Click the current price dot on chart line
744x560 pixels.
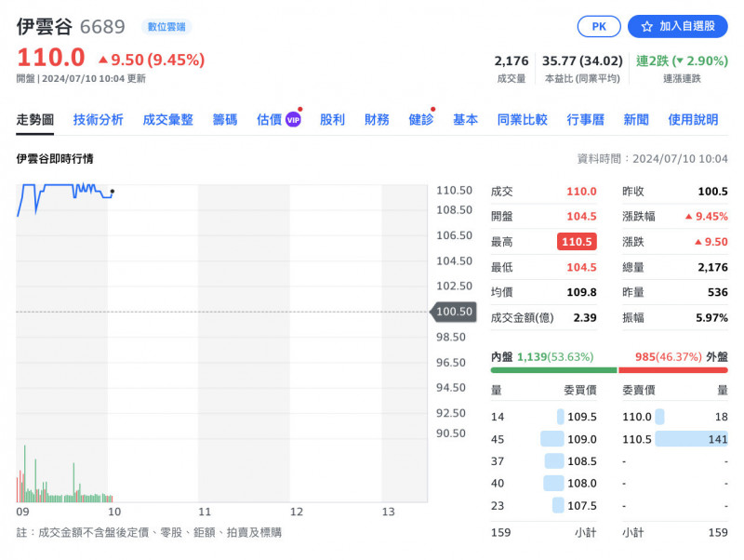coord(113,192)
